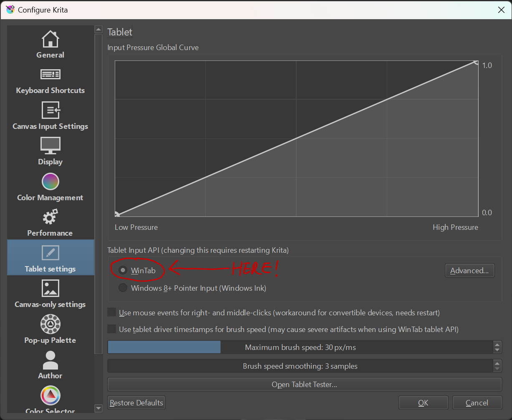Increase Maximum brush speed with up arrow

pyautogui.click(x=497, y=344)
